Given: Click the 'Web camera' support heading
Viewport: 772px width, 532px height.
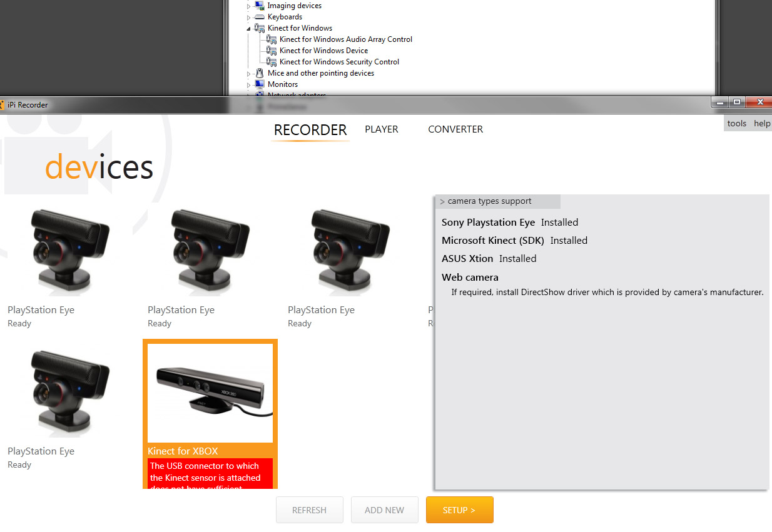Looking at the screenshot, I should (x=470, y=278).
